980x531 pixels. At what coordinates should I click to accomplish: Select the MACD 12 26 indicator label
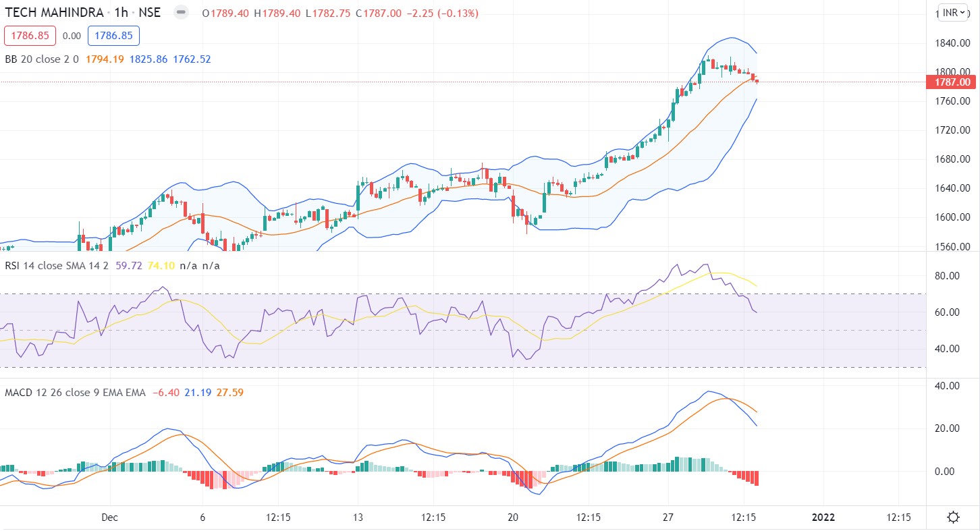74,393
